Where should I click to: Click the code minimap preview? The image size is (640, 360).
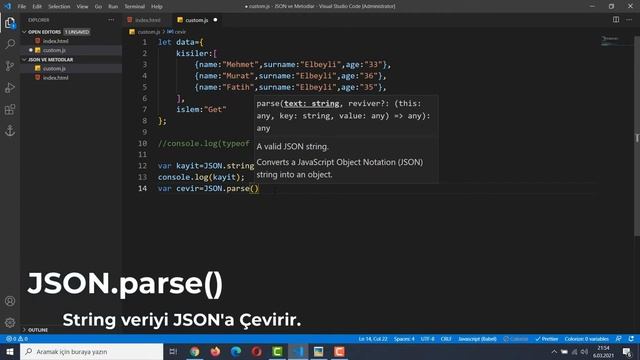pos(611,41)
